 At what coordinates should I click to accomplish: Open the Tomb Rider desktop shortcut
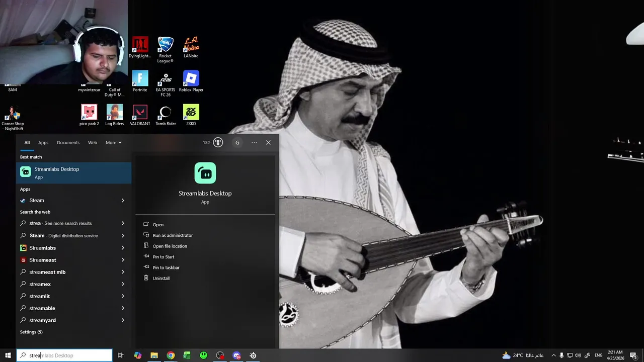click(x=166, y=115)
